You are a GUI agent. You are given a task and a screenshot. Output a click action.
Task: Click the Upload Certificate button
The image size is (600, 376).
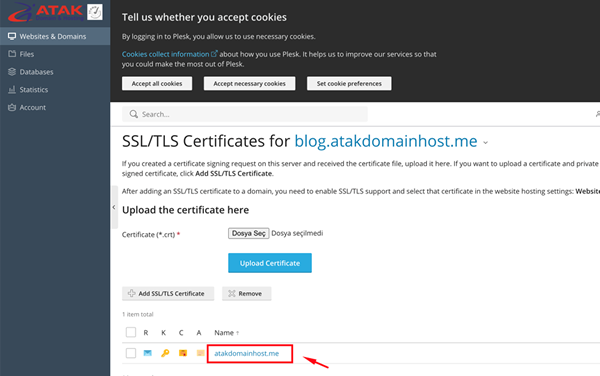tap(270, 263)
